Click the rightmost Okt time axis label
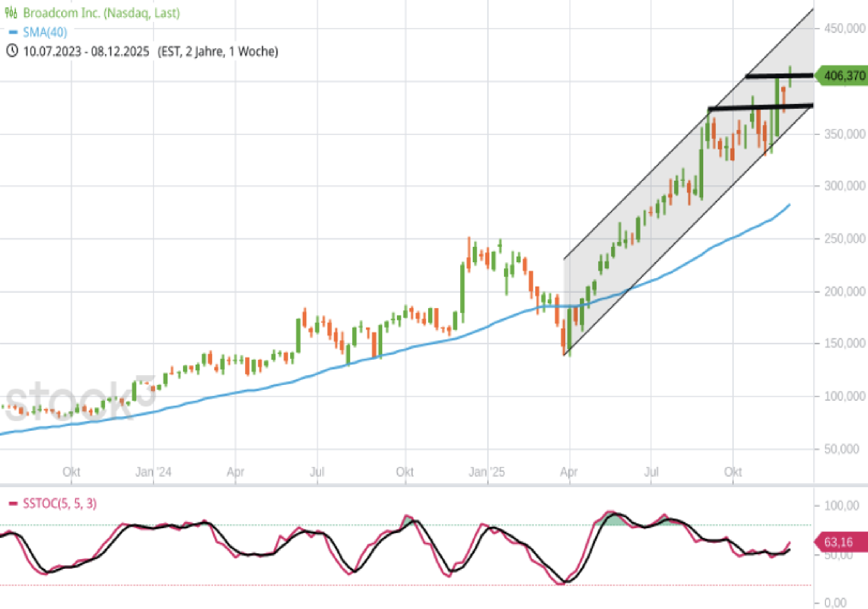 [x=733, y=472]
